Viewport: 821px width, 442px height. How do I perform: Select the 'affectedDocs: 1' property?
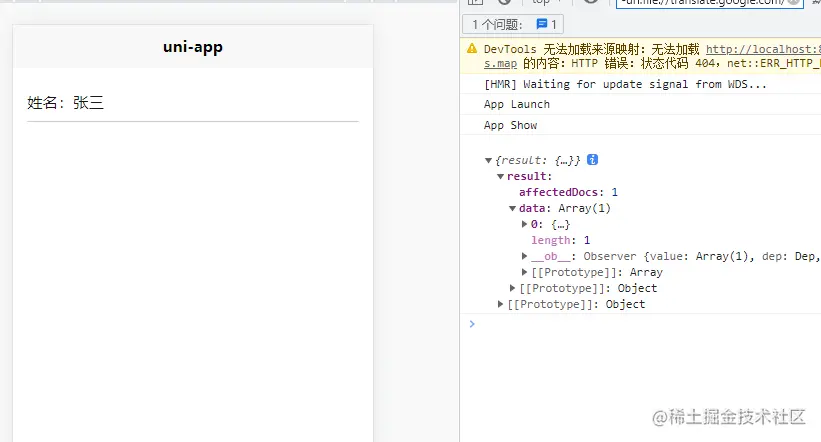point(568,192)
